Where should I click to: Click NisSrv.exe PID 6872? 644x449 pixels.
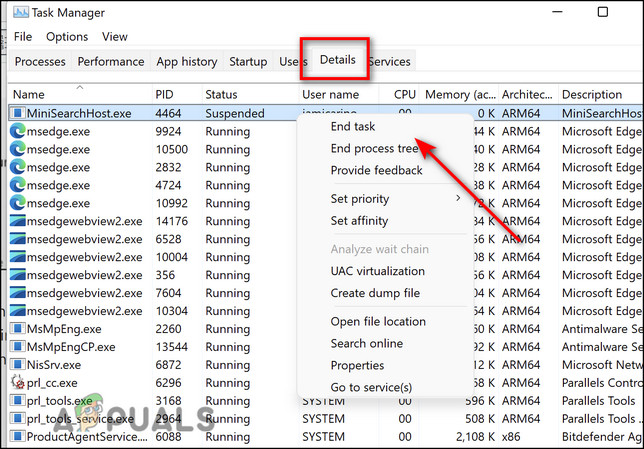pos(168,365)
